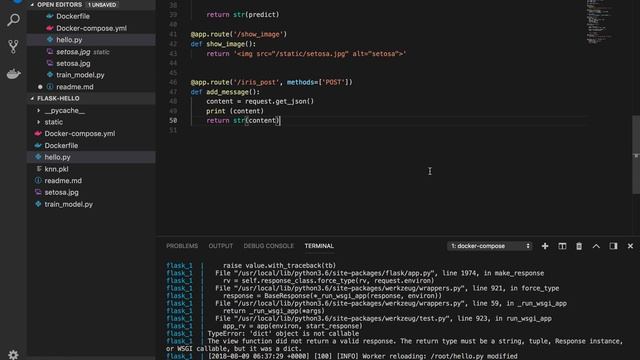Click the 'def show_image():' line
Screen dimensions: 640x360
click(x=223, y=44)
